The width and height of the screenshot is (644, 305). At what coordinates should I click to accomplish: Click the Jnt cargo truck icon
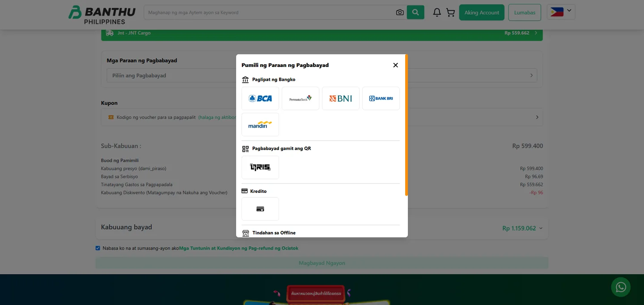tap(110, 33)
